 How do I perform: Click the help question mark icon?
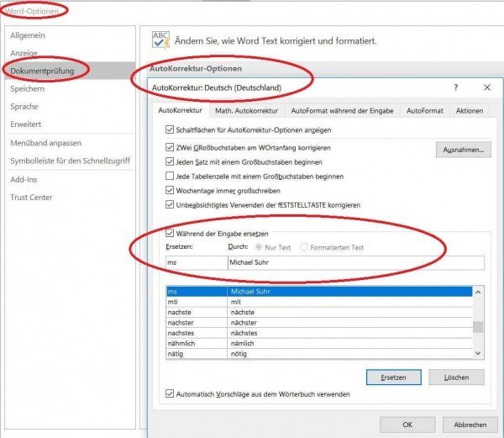tap(456, 87)
